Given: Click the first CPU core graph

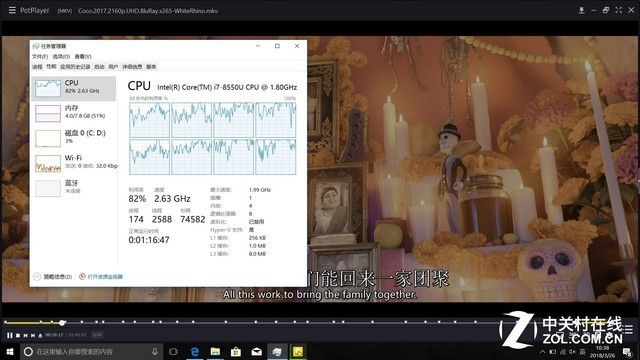Looking at the screenshot, I should pyautogui.click(x=149, y=120).
